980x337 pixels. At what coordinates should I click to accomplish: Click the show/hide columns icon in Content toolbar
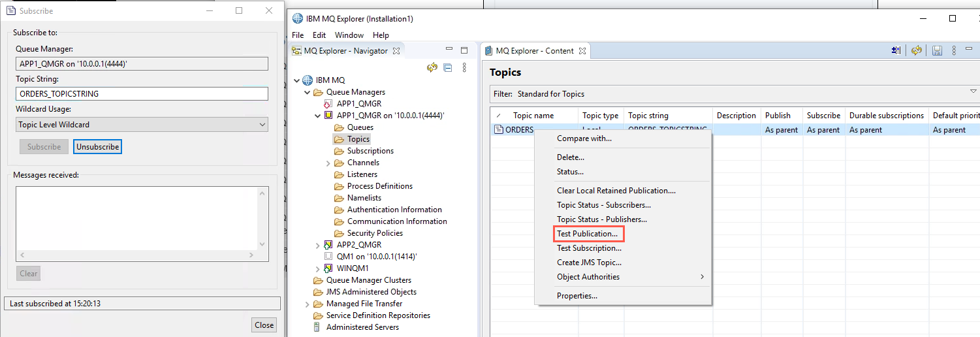pyautogui.click(x=896, y=50)
